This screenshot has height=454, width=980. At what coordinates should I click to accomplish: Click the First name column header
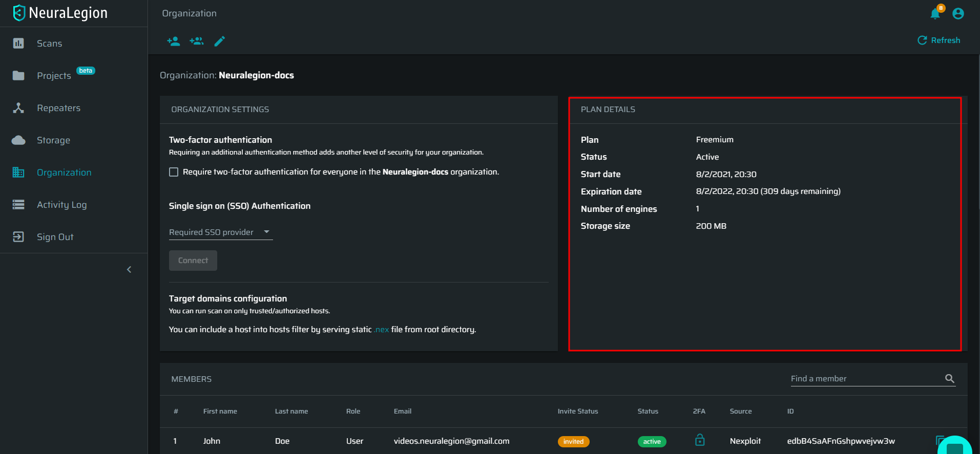(x=220, y=412)
